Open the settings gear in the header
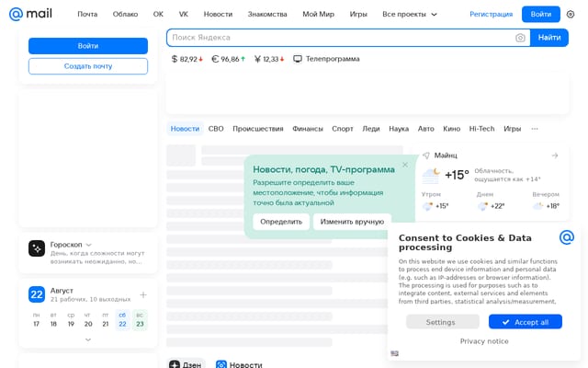 [x=571, y=15]
